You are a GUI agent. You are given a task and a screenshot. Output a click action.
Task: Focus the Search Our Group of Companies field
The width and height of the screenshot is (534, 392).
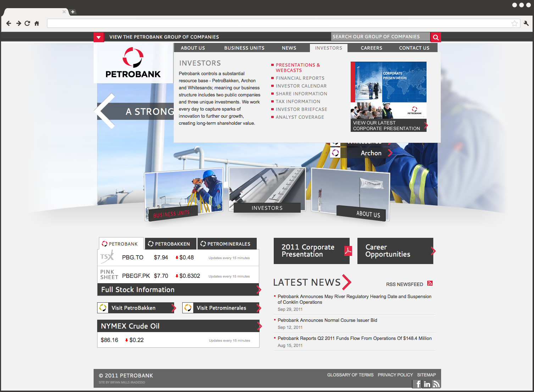click(380, 37)
